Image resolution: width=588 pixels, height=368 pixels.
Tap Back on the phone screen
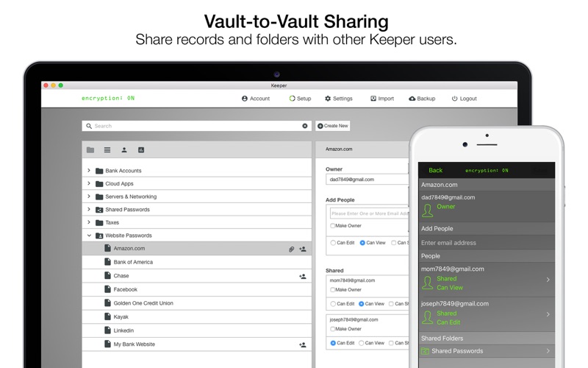click(435, 170)
